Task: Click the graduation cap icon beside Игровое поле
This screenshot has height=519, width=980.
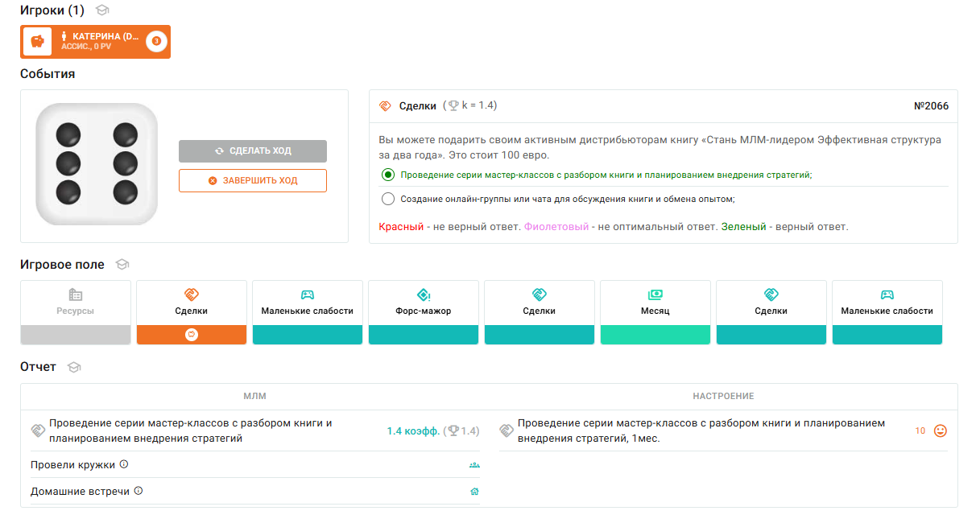Action: (122, 264)
